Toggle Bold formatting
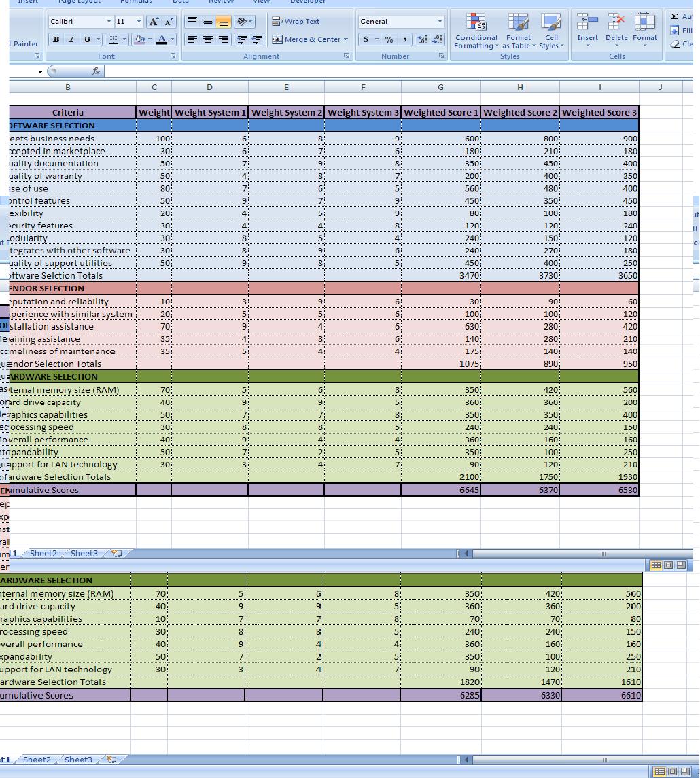700x778 pixels. (56, 39)
